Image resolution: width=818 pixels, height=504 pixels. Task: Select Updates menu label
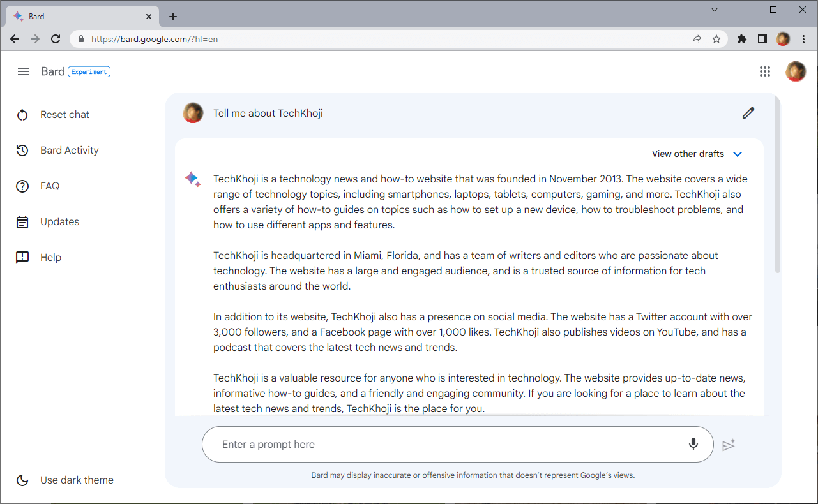[x=60, y=222]
